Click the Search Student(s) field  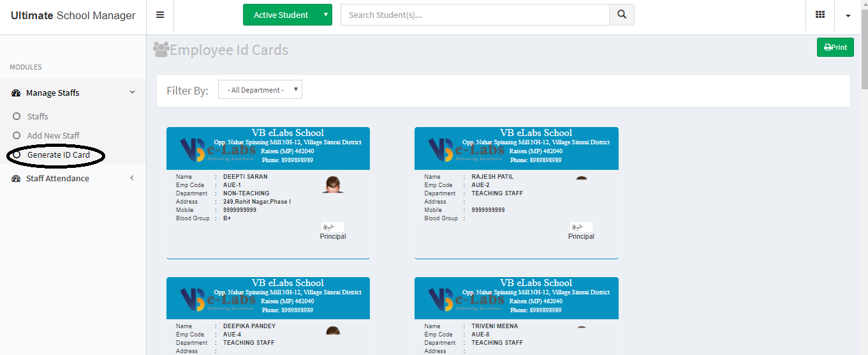(475, 15)
